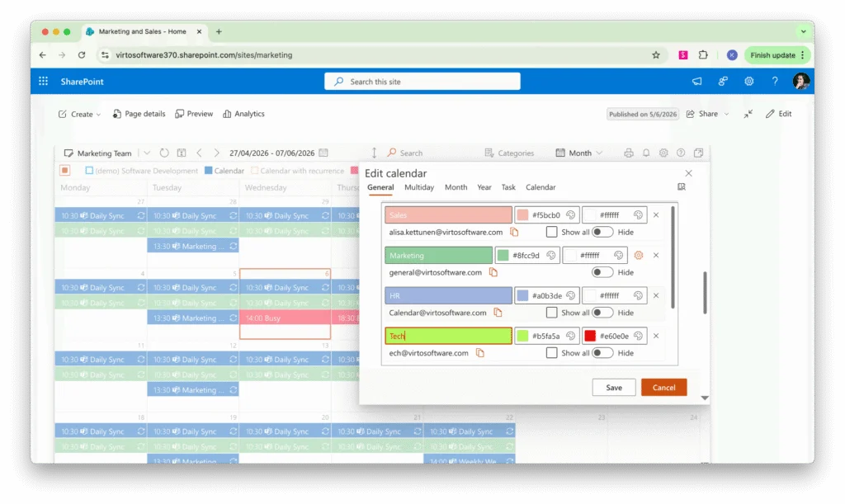845x504 pixels.
Task: Check Show all for the Sales calendar
Action: tap(551, 232)
